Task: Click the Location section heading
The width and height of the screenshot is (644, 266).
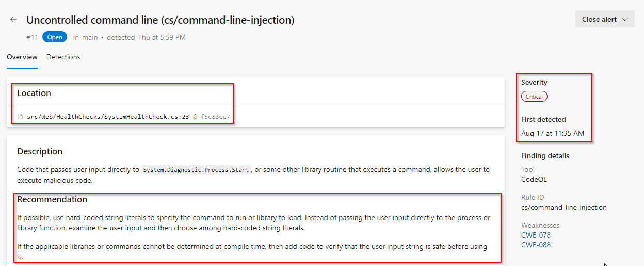Action: [x=34, y=93]
